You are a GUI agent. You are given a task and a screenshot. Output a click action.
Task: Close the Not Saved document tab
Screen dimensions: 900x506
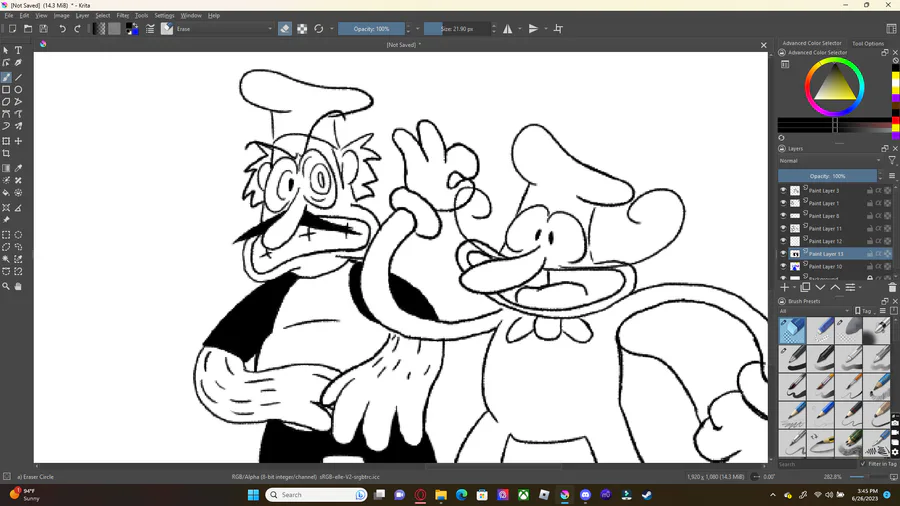pos(763,45)
